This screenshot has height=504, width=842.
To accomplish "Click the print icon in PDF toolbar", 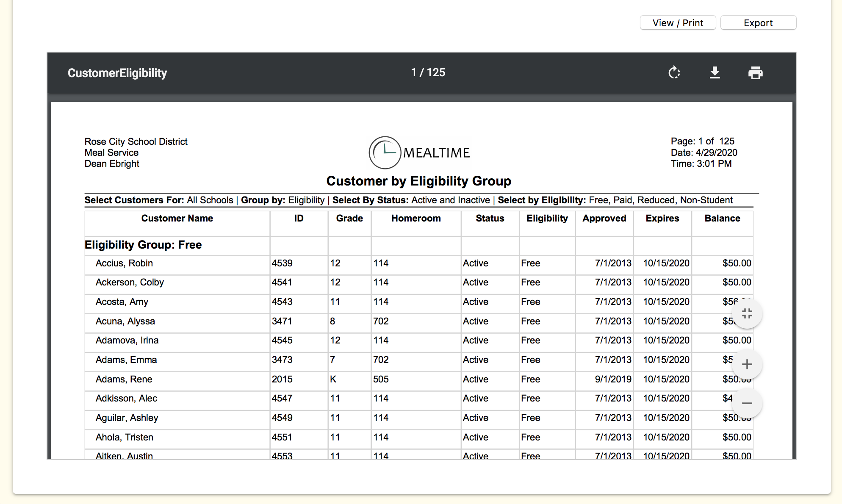I will click(x=755, y=73).
